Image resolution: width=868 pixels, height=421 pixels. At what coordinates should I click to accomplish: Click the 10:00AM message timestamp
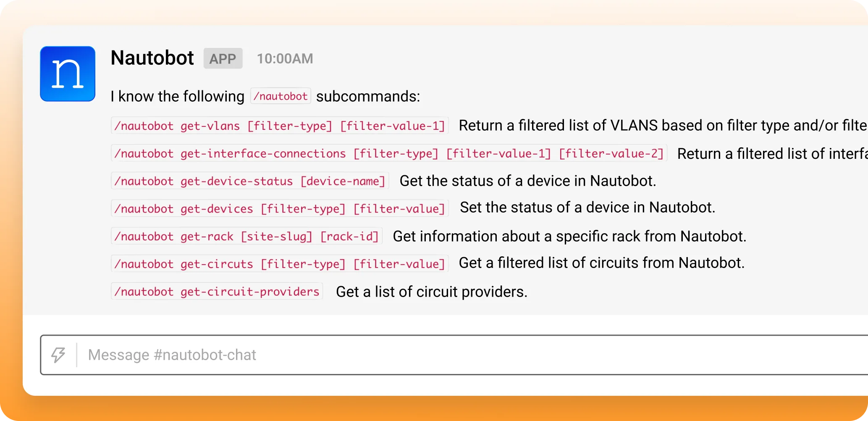pyautogui.click(x=285, y=59)
